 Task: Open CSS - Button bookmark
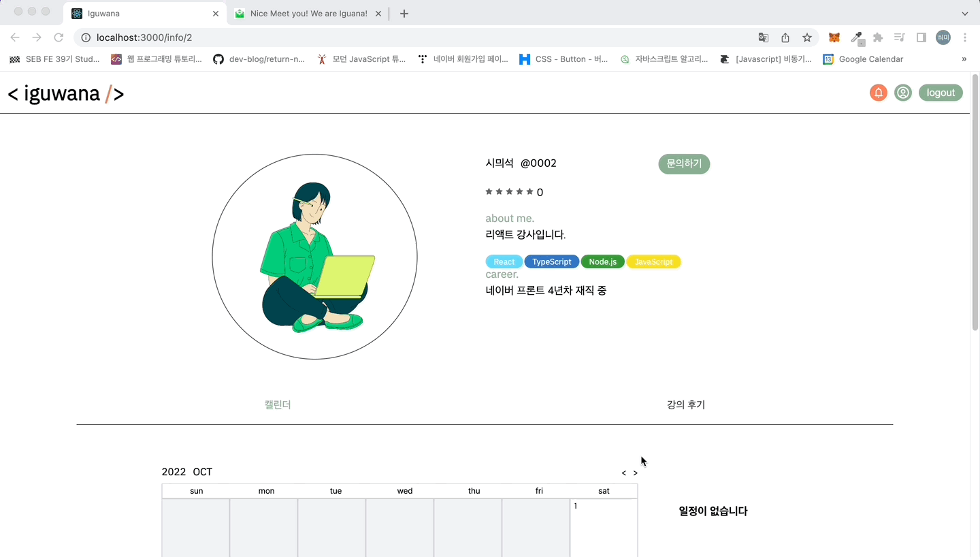point(563,59)
